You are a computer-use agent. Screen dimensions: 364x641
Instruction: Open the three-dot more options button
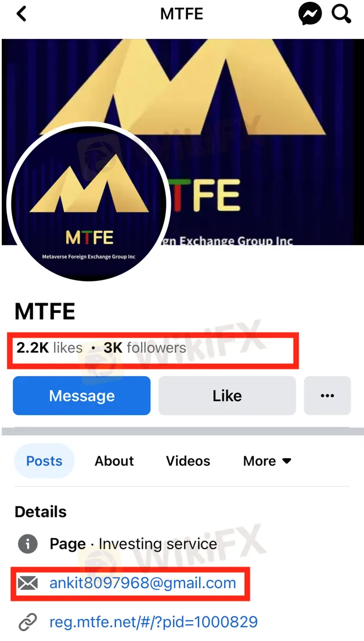327,396
